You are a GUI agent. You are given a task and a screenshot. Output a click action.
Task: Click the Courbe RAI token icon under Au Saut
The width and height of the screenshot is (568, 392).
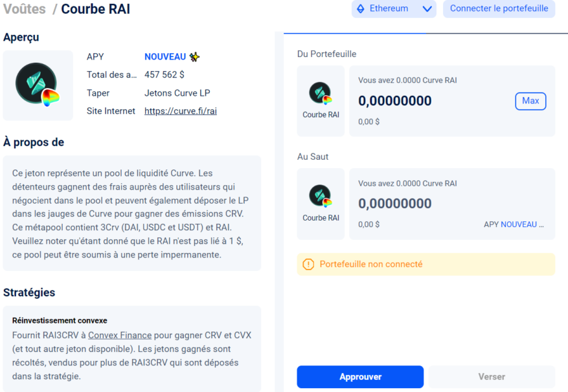coord(320,196)
